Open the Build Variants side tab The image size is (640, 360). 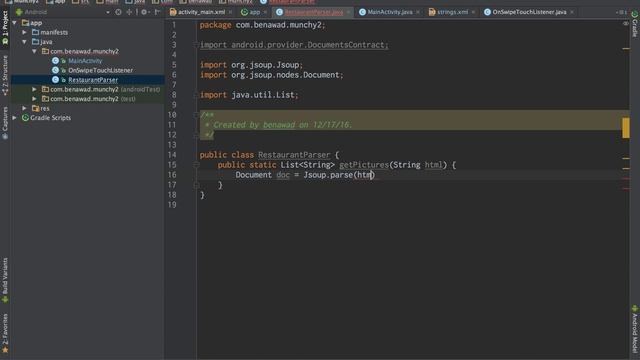5,280
